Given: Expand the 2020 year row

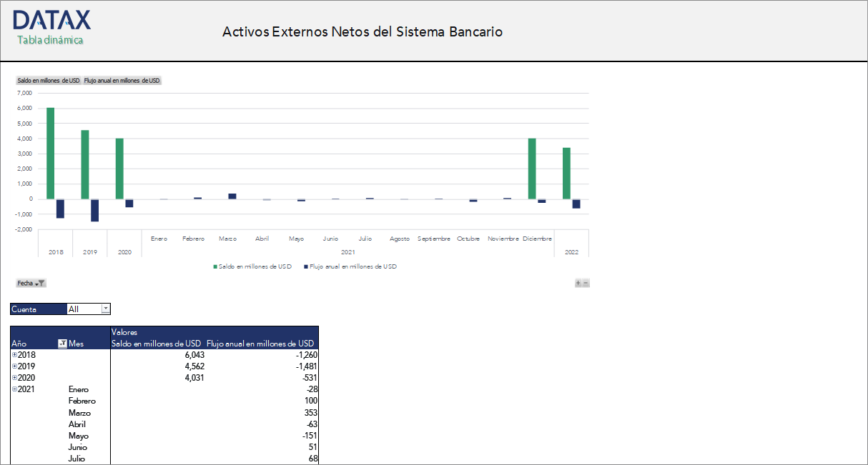Looking at the screenshot, I should (14, 377).
